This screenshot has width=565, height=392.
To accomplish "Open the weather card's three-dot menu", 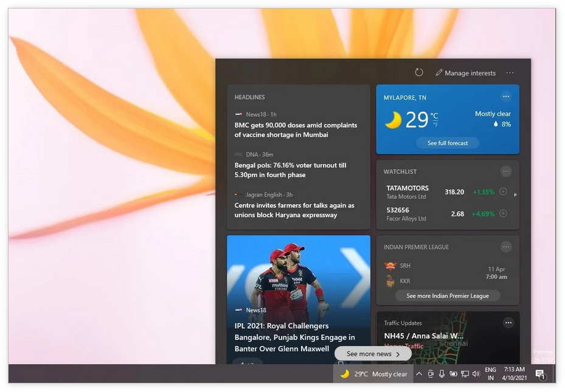I will (506, 97).
